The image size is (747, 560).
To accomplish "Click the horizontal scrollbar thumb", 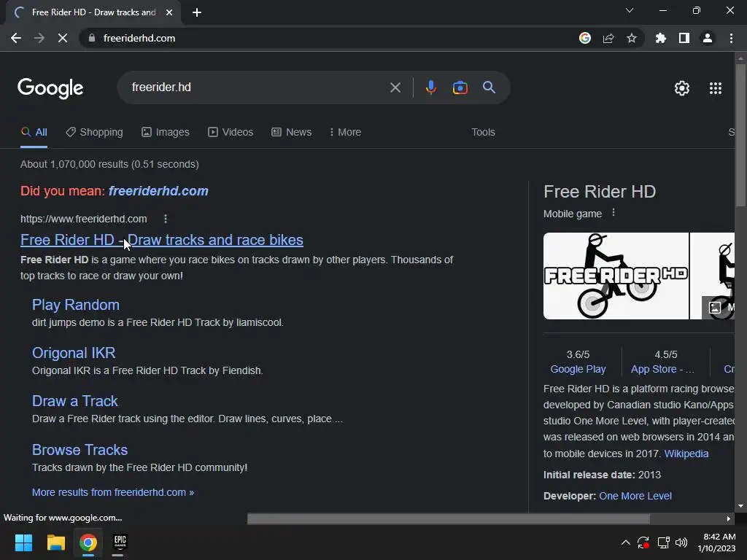I will coord(449,518).
